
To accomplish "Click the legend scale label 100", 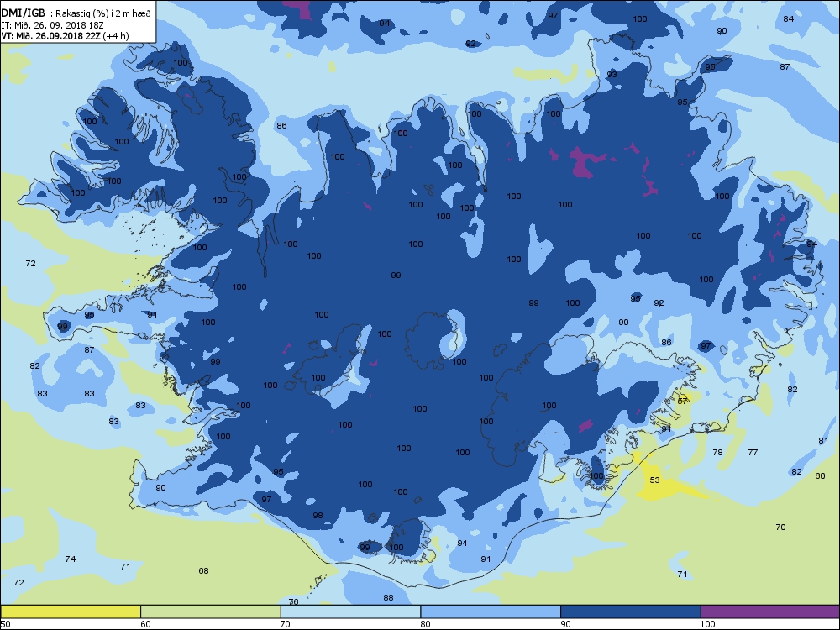I will [x=707, y=623].
